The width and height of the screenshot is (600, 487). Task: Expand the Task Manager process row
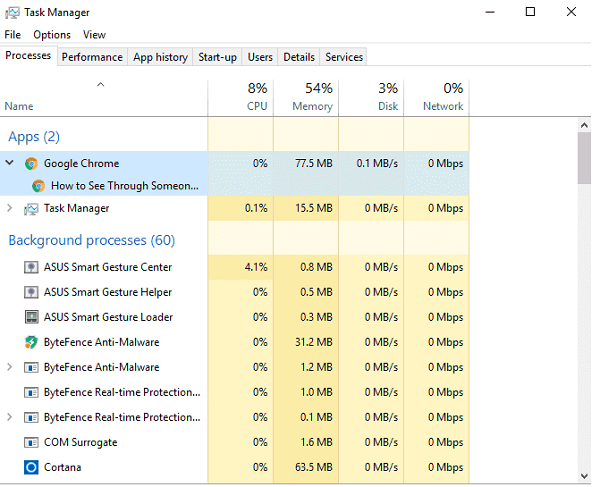click(x=10, y=208)
